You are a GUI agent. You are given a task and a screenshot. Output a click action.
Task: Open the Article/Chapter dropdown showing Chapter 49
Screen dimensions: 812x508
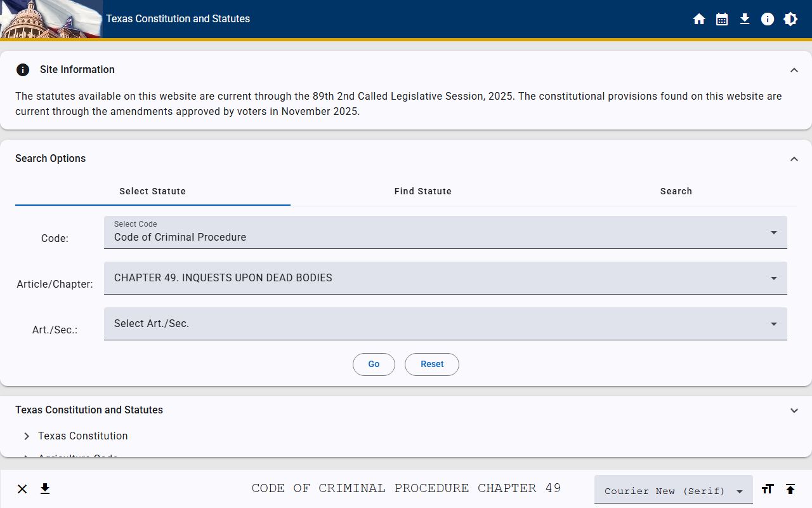click(x=445, y=278)
